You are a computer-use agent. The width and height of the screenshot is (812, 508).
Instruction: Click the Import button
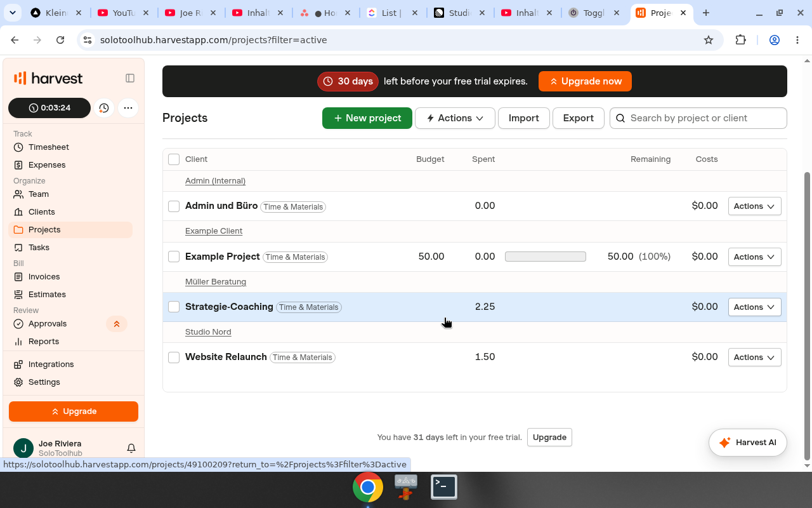click(524, 118)
